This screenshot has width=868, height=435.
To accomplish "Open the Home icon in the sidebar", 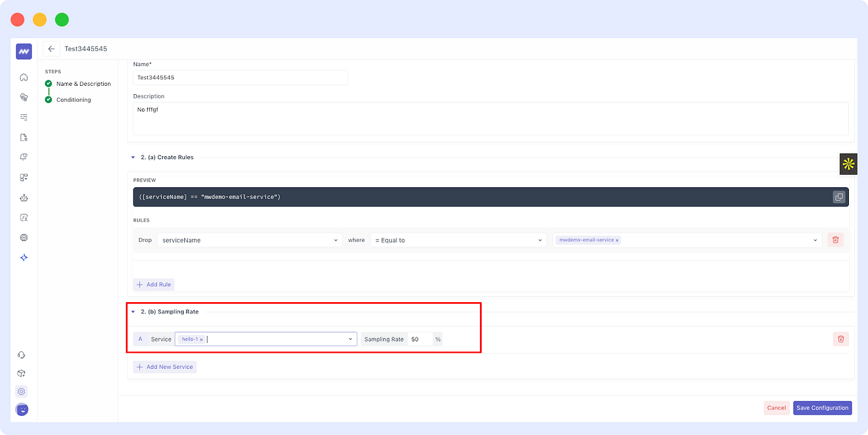I will (24, 77).
